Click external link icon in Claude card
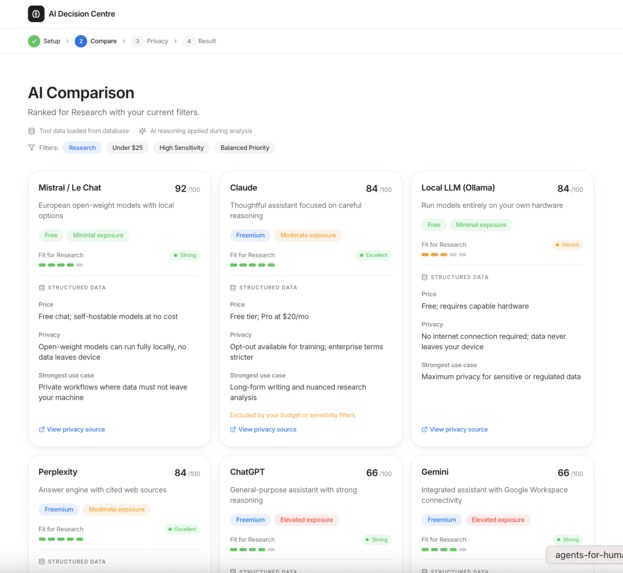The height and width of the screenshot is (573, 623). [233, 430]
